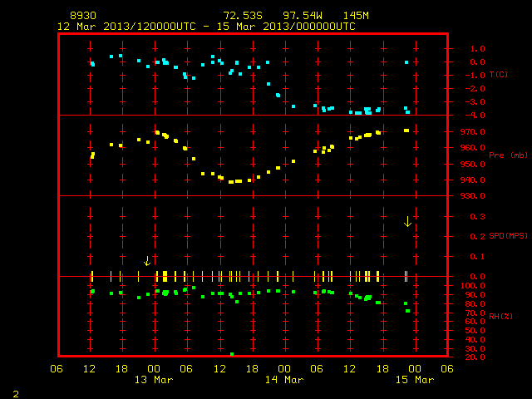532x399 pixels.
Task: Click the wind arrow before 13 Mar 00
Action: tap(147, 261)
